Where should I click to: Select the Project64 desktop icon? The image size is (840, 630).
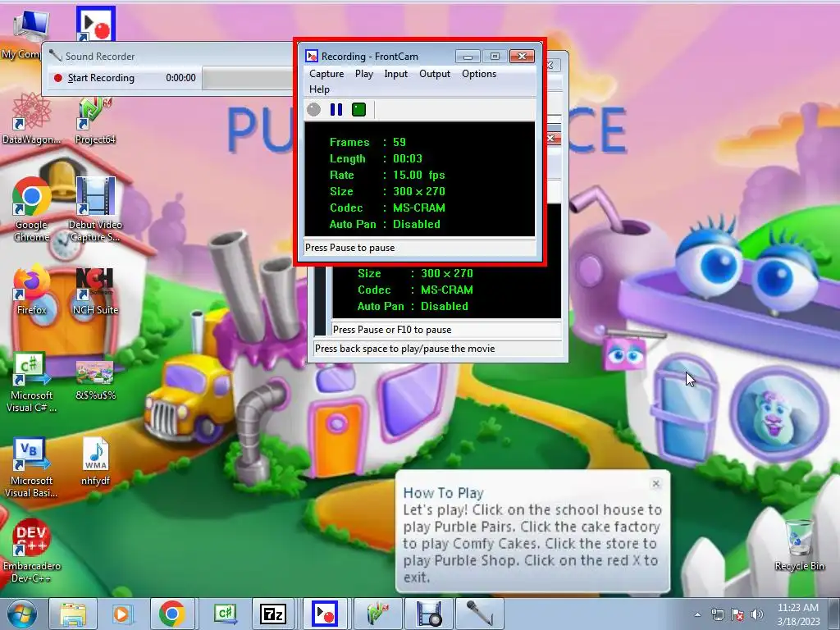coord(95,119)
